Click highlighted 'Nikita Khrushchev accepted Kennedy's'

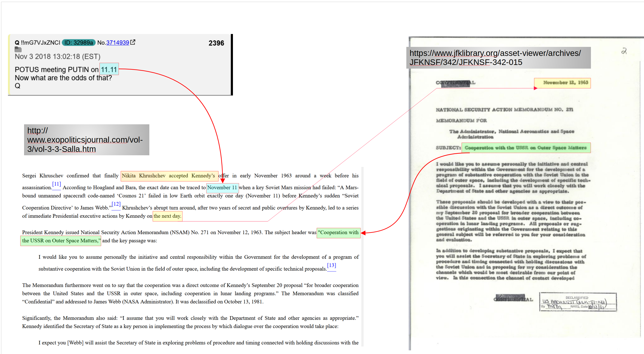click(169, 176)
